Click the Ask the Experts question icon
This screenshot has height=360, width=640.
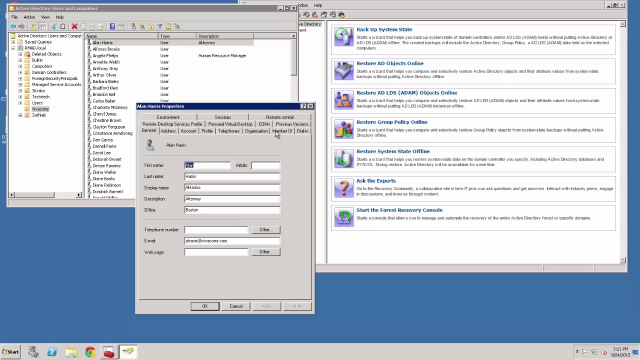click(344, 188)
